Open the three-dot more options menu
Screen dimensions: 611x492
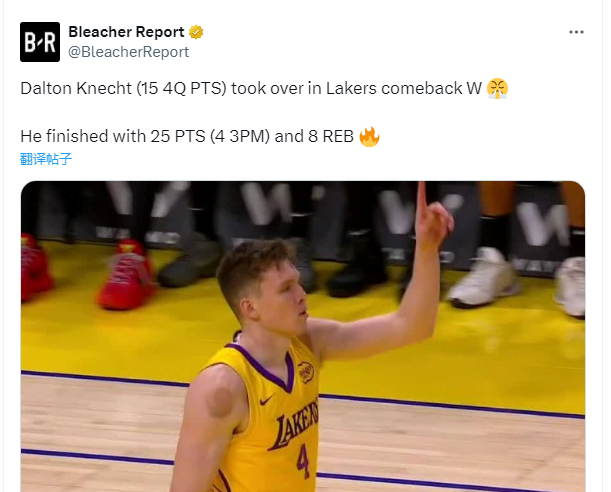tap(576, 32)
